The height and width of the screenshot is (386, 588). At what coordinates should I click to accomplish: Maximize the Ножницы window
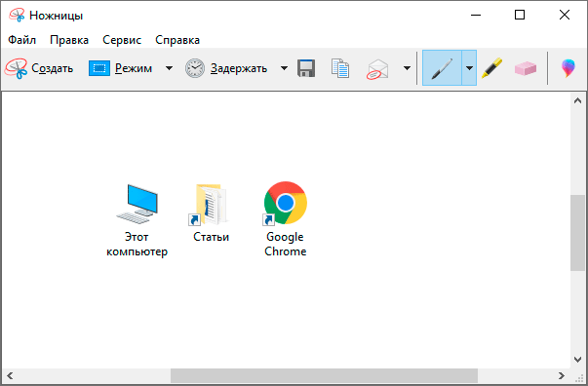click(x=520, y=15)
